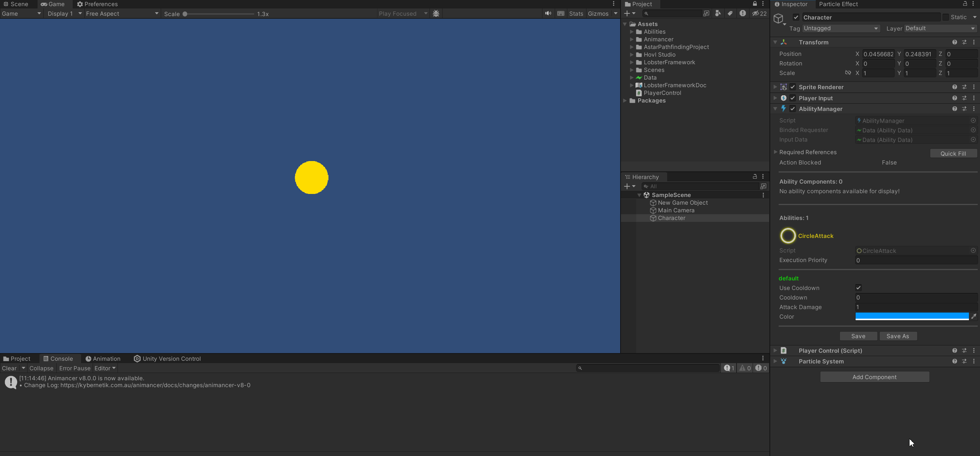The image size is (980, 456).
Task: Click the Quick Fill button
Action: coord(953,153)
